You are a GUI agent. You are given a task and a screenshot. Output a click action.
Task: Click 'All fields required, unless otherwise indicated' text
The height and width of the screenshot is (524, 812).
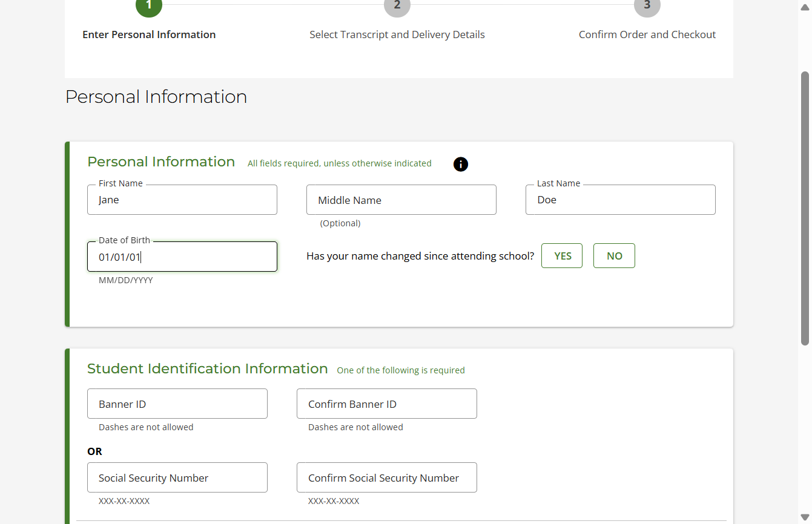coord(340,163)
